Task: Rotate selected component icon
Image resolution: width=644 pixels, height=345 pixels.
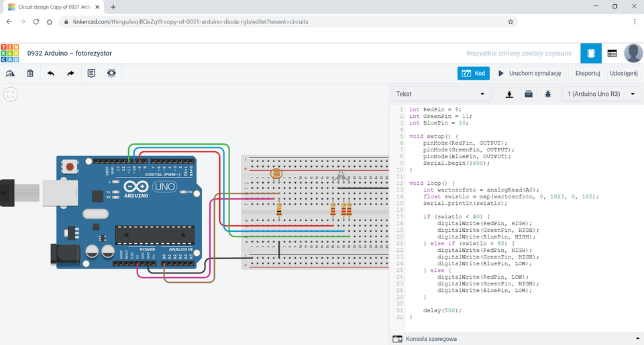Action: pyautogui.click(x=10, y=74)
